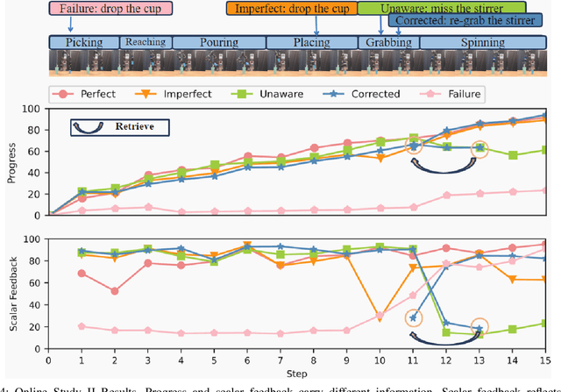The width and height of the screenshot is (561, 392).
Task: Click the curved retrieve arrow in Scalar Feedback plot
Action: coord(445,339)
